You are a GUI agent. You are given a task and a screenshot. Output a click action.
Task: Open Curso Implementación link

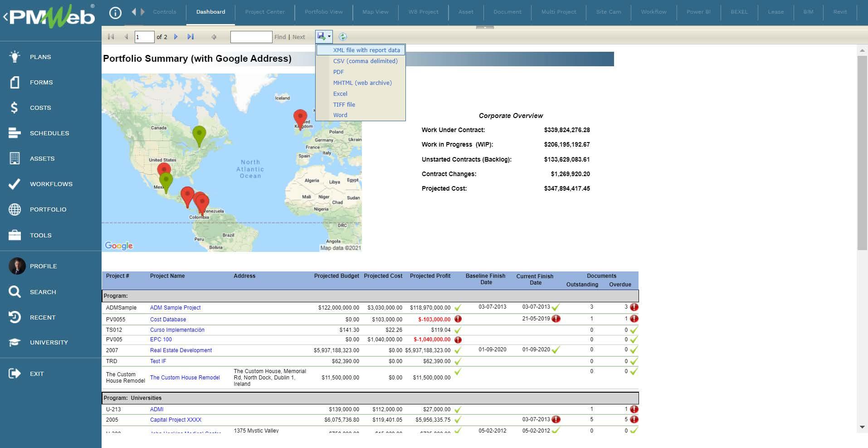click(177, 330)
